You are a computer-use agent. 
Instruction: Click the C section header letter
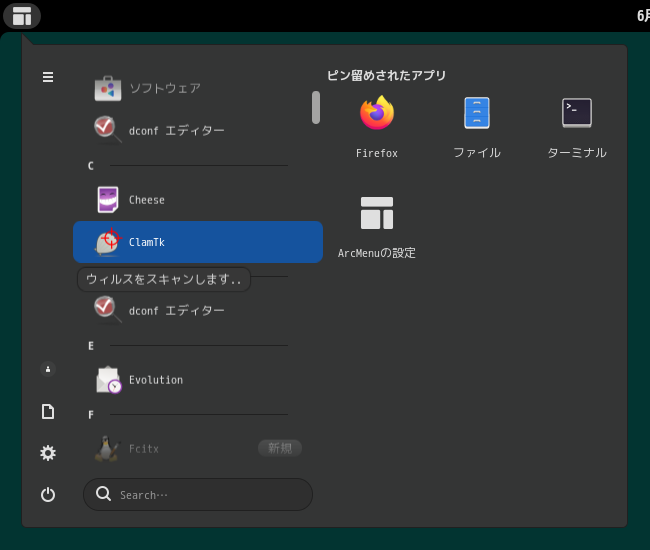(x=91, y=166)
